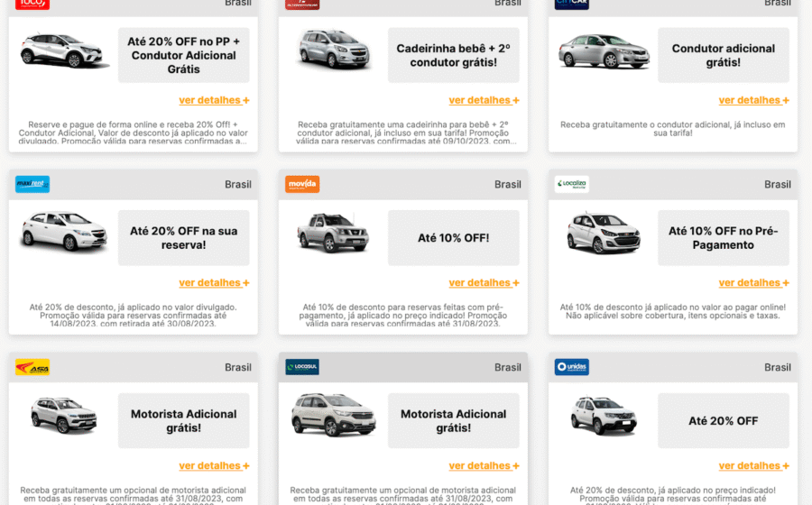Screen dimensions: 812x505
Task: Click the Brasil label on the Unidas card
Action: tap(778, 367)
